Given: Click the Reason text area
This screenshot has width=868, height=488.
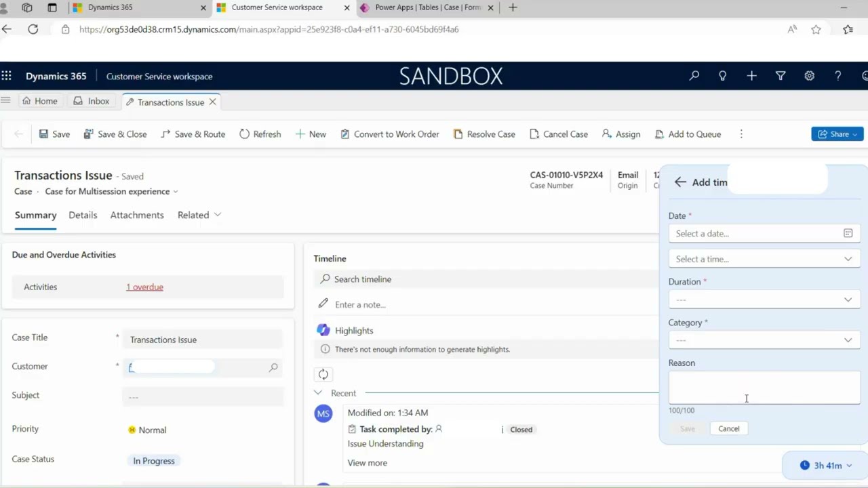Looking at the screenshot, I should [764, 388].
